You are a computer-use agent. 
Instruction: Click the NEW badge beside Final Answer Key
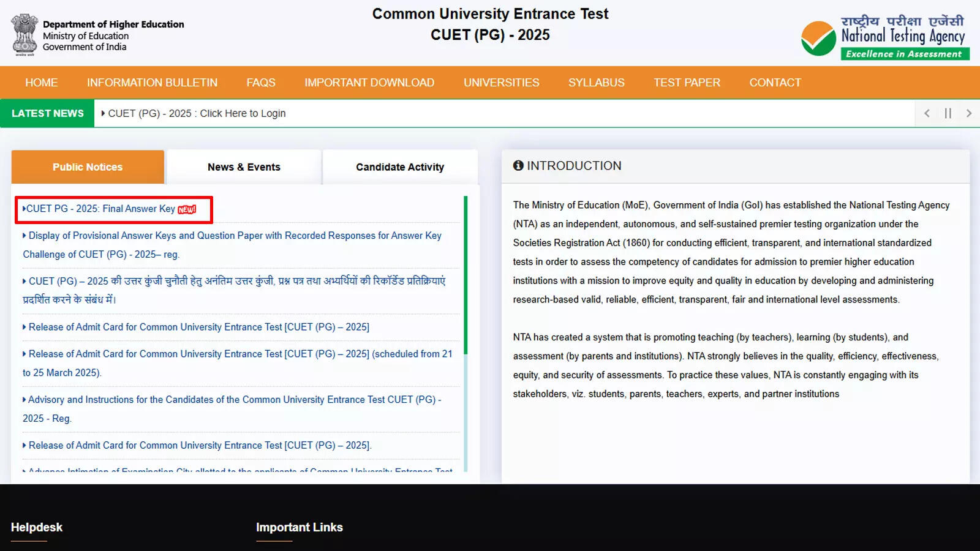[187, 209]
